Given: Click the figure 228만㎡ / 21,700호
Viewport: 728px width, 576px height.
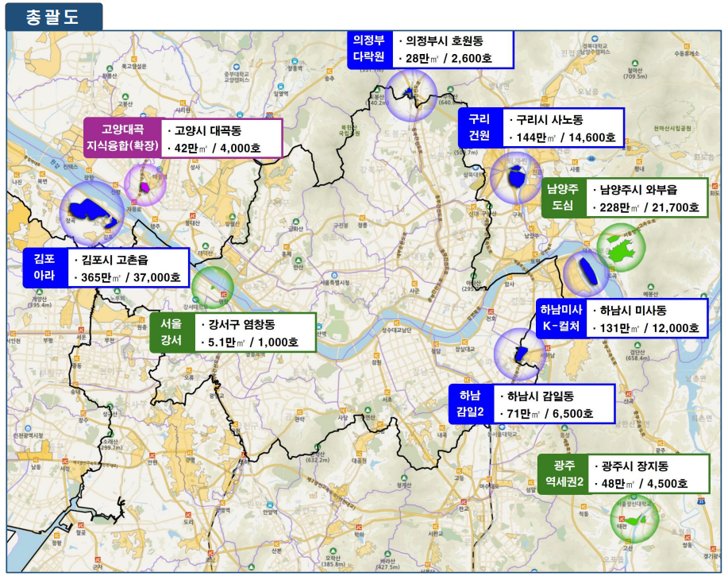Looking at the screenshot, I should pos(649,207).
